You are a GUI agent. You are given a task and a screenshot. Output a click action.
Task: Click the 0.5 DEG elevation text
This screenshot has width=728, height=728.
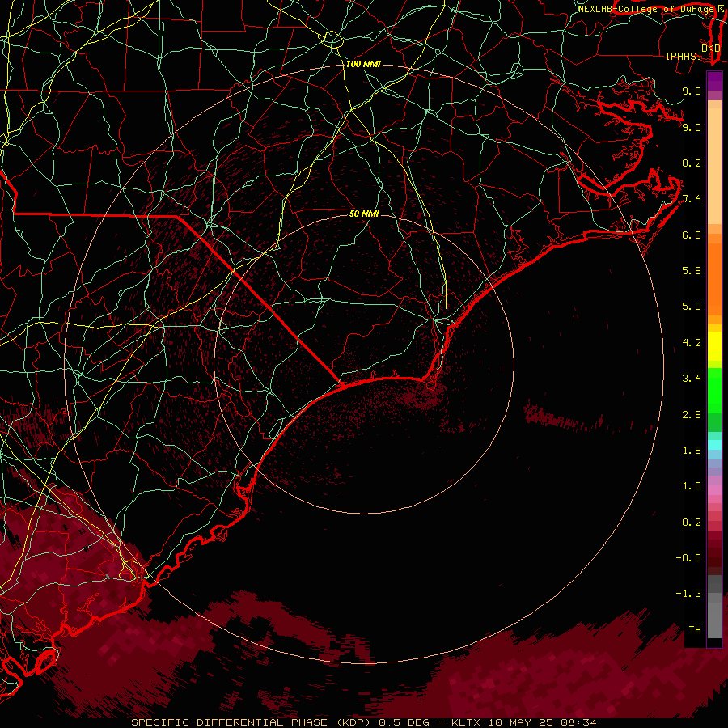point(404,722)
